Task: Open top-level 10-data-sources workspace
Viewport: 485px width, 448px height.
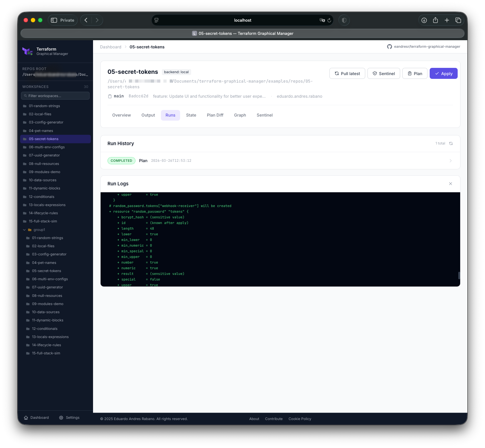Action: click(x=55, y=180)
